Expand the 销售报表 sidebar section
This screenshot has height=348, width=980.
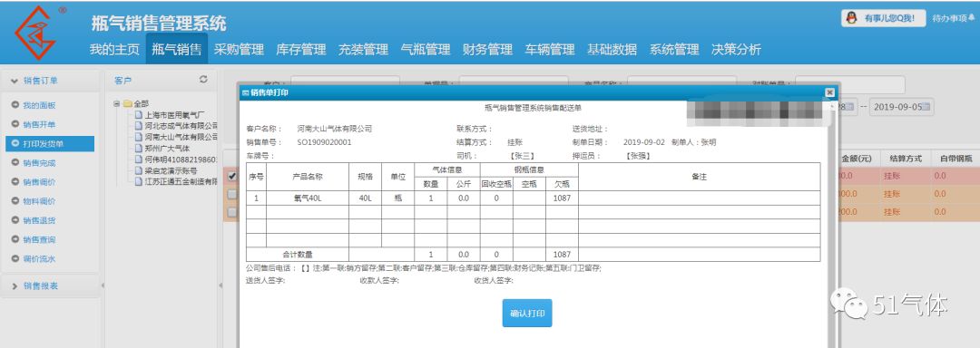(15, 286)
